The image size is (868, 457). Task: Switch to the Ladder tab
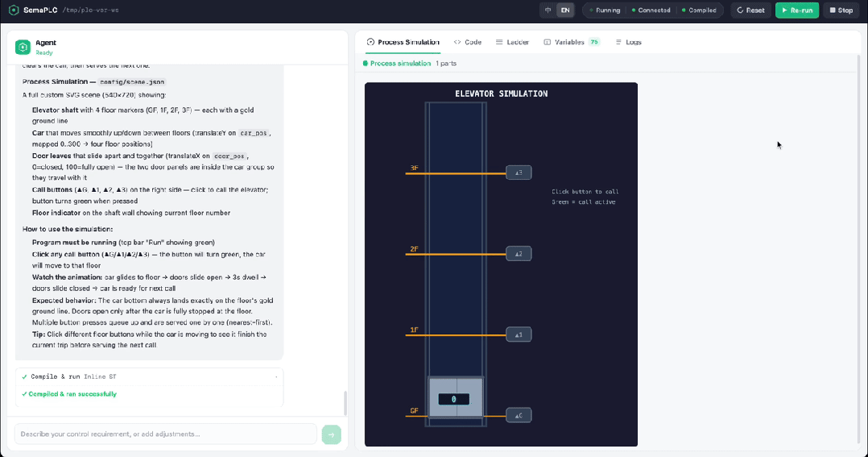coord(512,42)
